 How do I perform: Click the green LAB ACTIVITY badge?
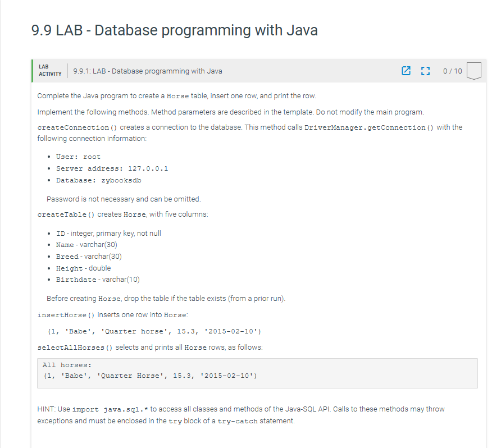coord(49,71)
